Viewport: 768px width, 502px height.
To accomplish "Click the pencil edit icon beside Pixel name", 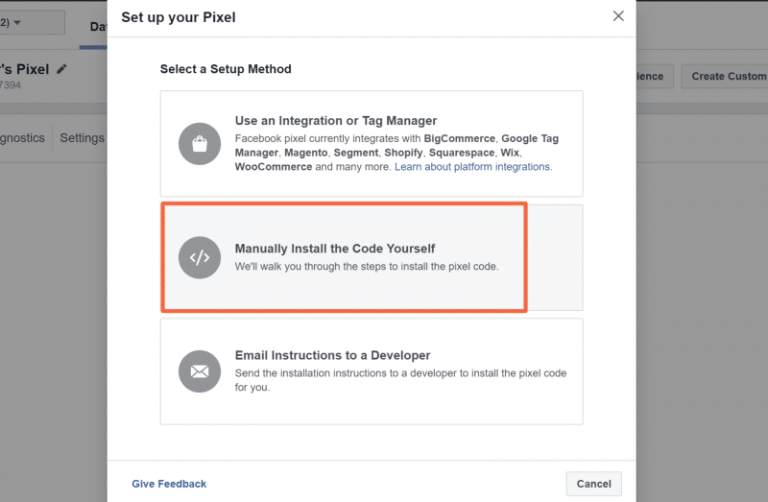I will pyautogui.click(x=61, y=69).
